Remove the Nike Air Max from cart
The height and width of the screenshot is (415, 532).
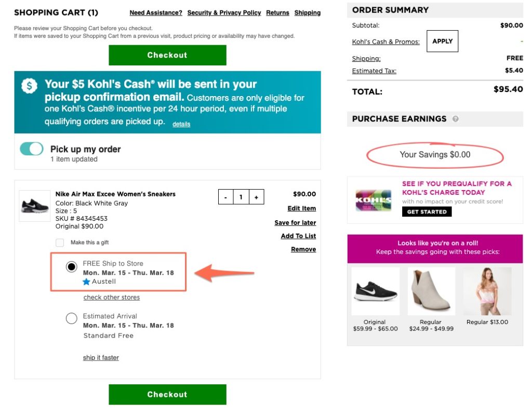(303, 249)
